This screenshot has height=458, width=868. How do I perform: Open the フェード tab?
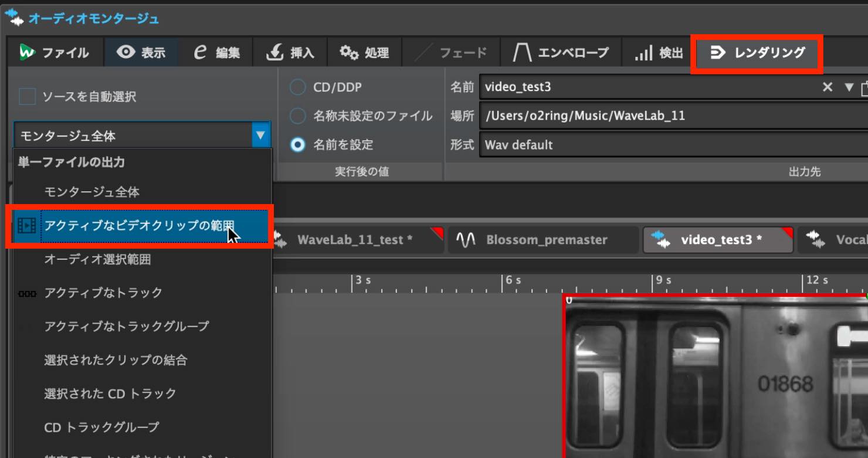click(x=452, y=53)
